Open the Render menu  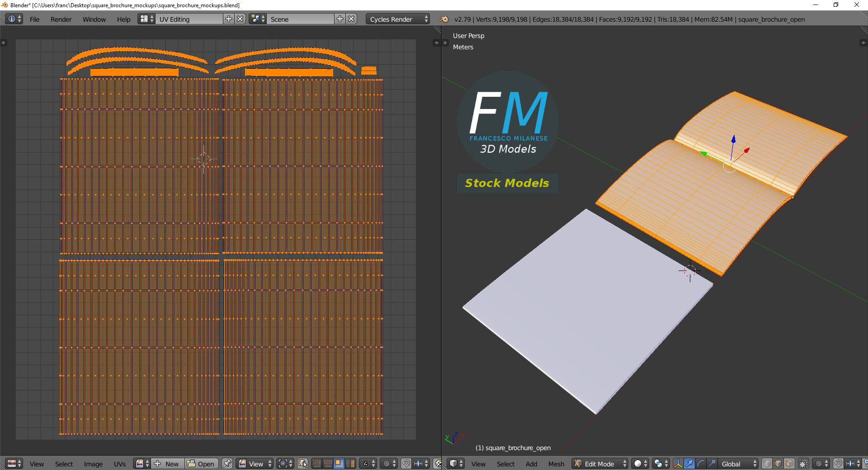(61, 19)
